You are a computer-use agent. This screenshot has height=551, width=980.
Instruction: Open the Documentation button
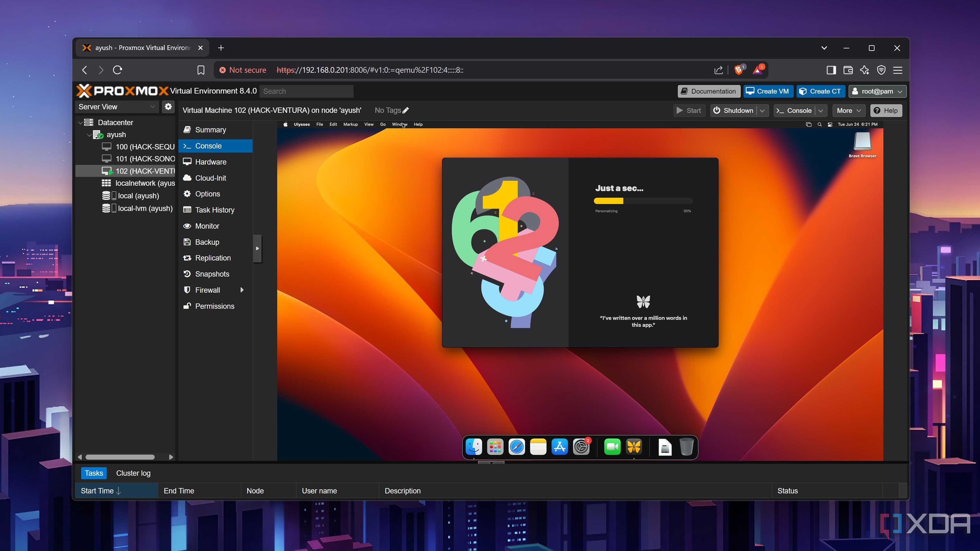tap(709, 91)
